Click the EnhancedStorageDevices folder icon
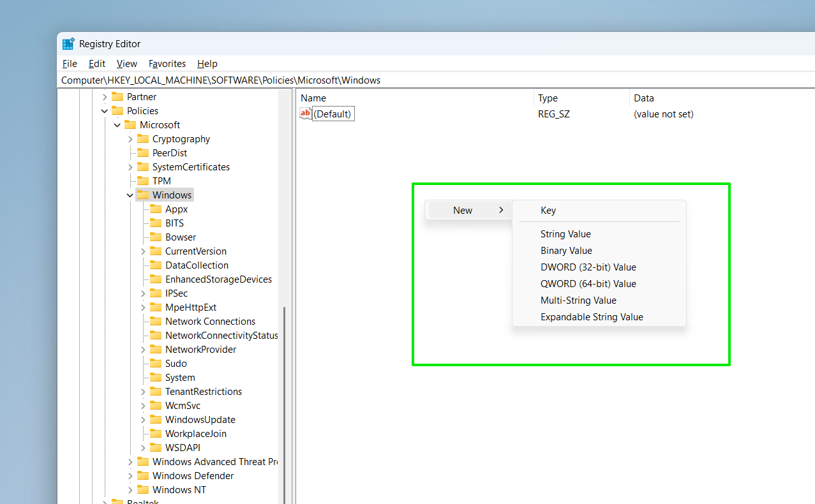Image resolution: width=815 pixels, height=504 pixels. coord(156,279)
